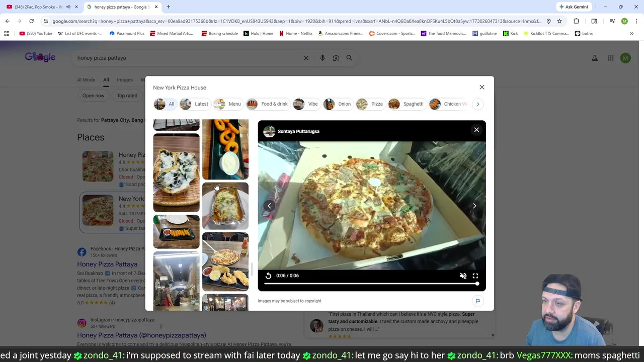Screen dimensions: 644x362
Task: Open the pizza with chicken wings thumbnail
Action: 225,261
